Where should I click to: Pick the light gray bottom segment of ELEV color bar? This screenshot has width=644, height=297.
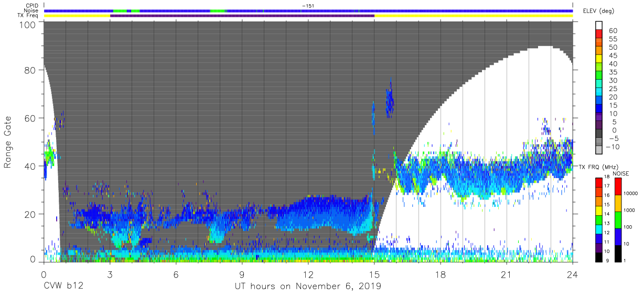pos(599,150)
